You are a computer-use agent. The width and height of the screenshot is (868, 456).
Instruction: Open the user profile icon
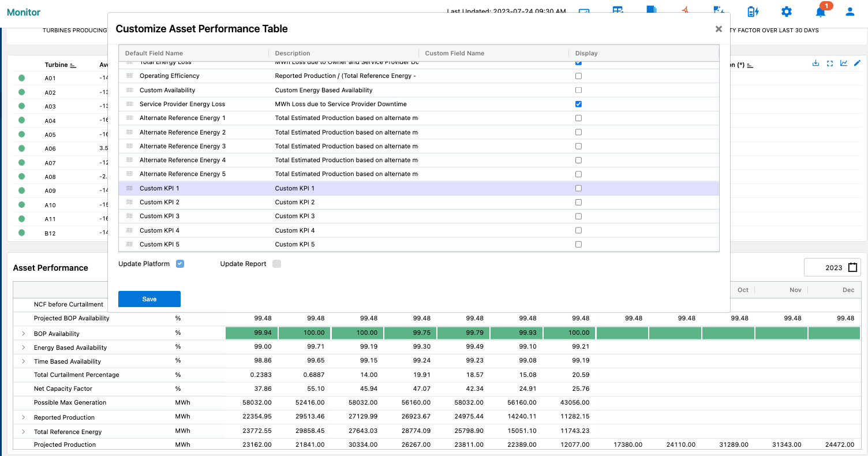(x=850, y=12)
